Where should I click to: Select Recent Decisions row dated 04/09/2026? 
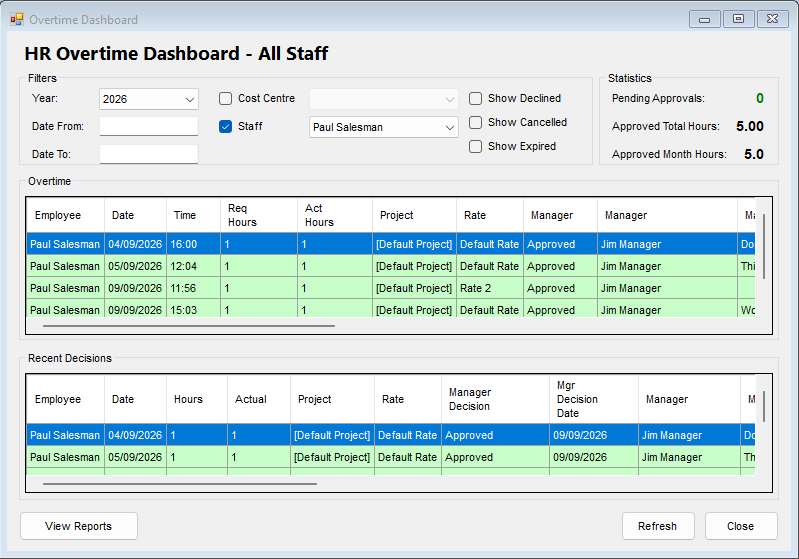point(391,435)
